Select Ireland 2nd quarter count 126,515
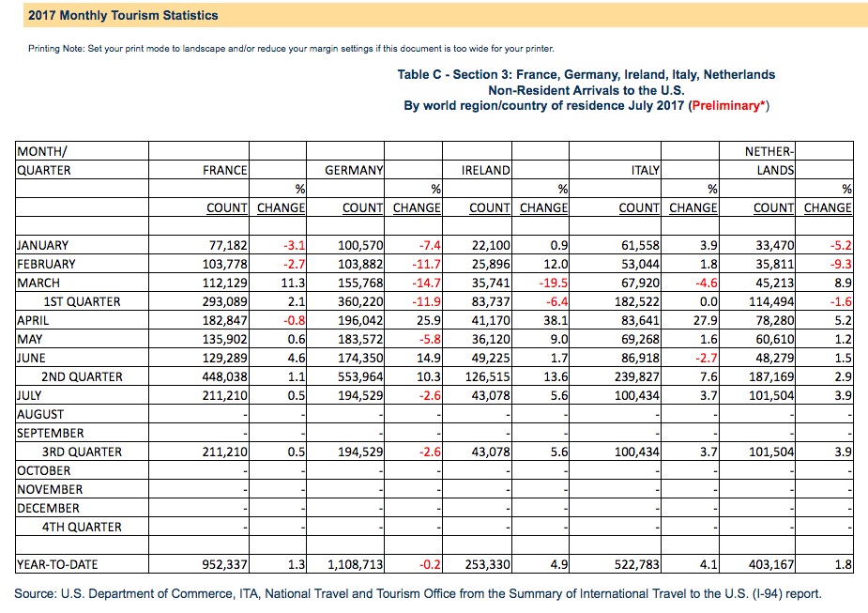Screen dimensions: 868x613 click(488, 377)
